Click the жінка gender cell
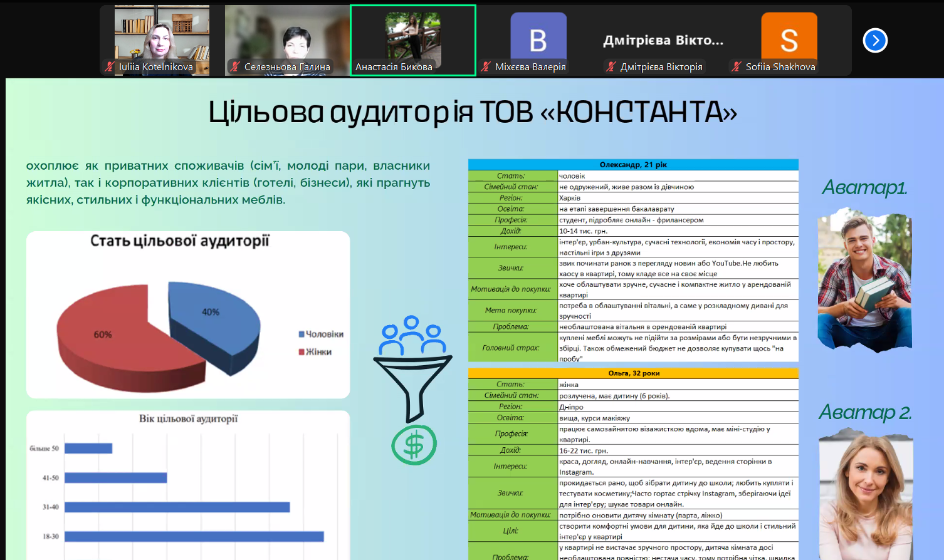The width and height of the screenshot is (944, 560). pyautogui.click(x=678, y=385)
